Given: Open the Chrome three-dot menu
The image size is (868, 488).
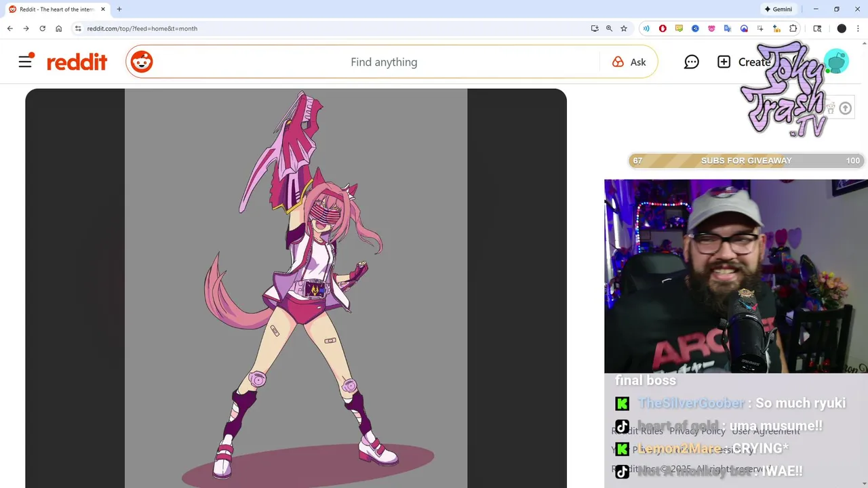Looking at the screenshot, I should [x=858, y=28].
